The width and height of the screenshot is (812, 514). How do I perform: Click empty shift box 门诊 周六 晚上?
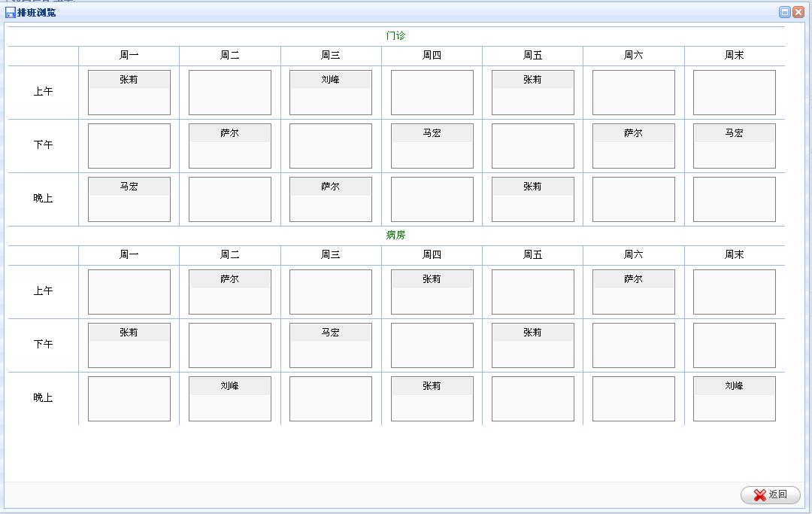[x=633, y=199]
